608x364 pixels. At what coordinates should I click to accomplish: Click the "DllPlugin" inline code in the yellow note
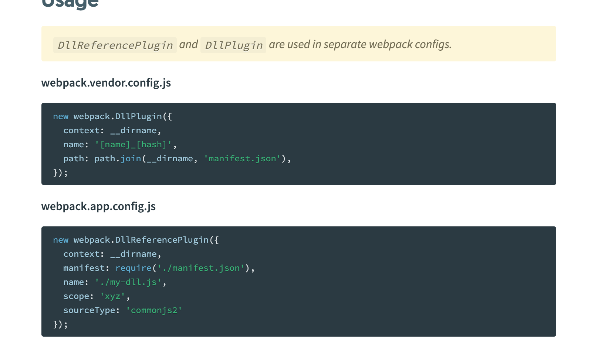click(x=233, y=45)
